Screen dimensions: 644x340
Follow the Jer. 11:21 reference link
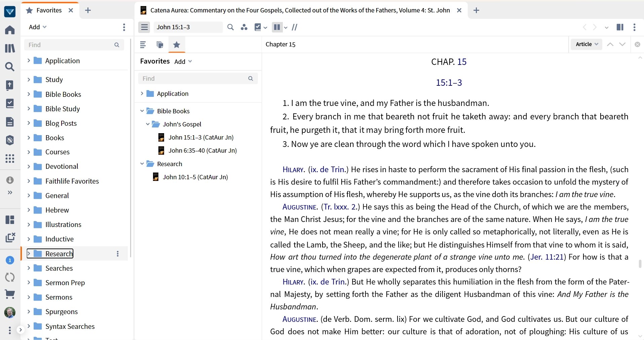[546, 257]
